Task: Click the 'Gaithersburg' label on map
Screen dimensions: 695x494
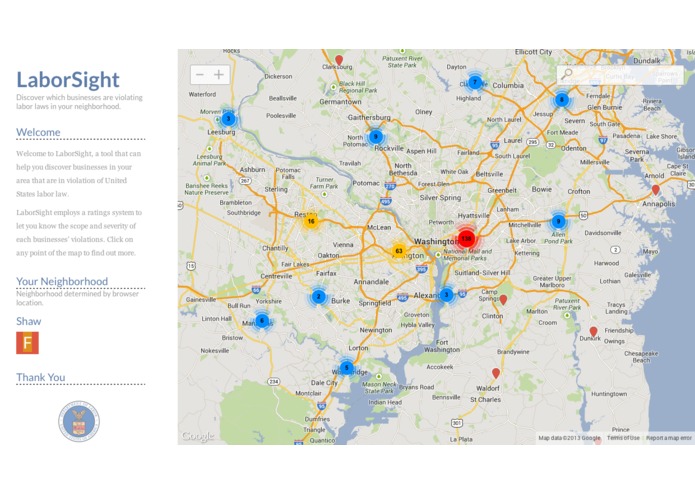Action: (369, 117)
